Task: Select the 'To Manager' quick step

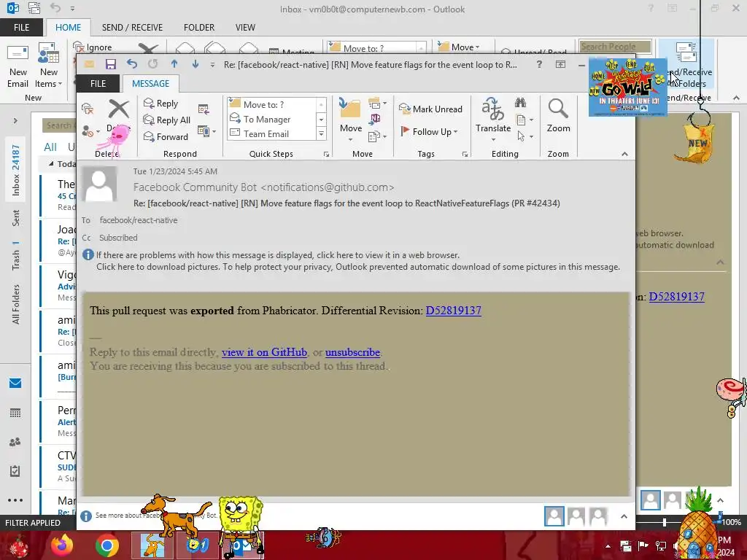Action: (271, 119)
